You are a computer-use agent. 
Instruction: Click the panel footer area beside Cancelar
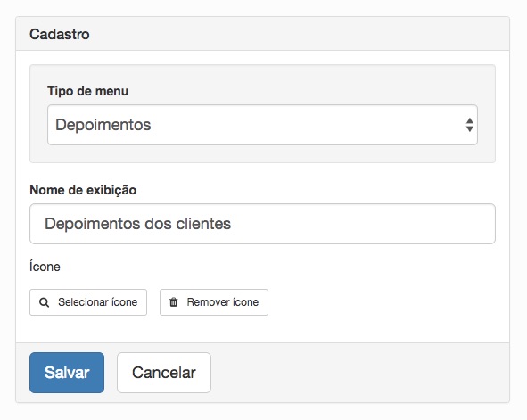359,373
